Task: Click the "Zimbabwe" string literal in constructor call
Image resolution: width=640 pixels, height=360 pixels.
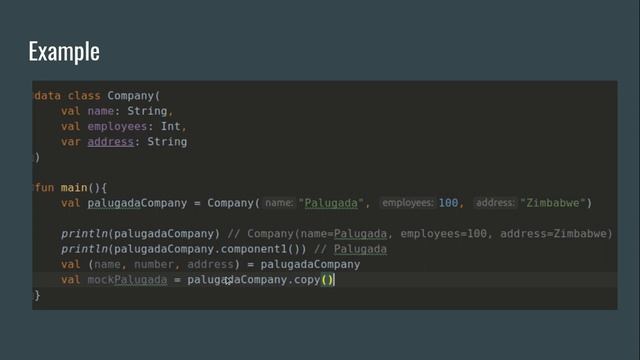Action: (x=553, y=203)
